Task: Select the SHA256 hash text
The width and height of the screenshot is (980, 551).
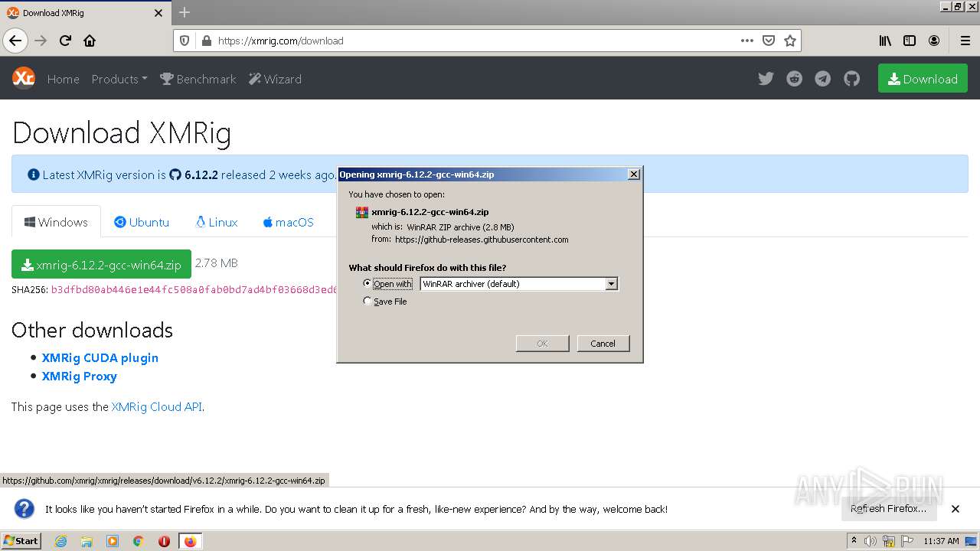Action: click(194, 290)
